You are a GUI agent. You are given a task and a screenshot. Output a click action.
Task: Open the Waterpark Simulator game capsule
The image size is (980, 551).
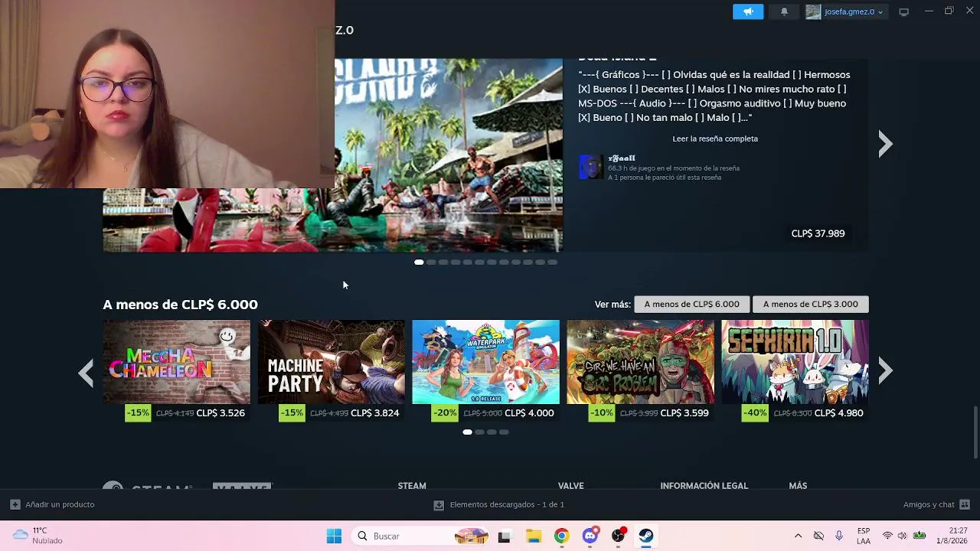(x=486, y=362)
